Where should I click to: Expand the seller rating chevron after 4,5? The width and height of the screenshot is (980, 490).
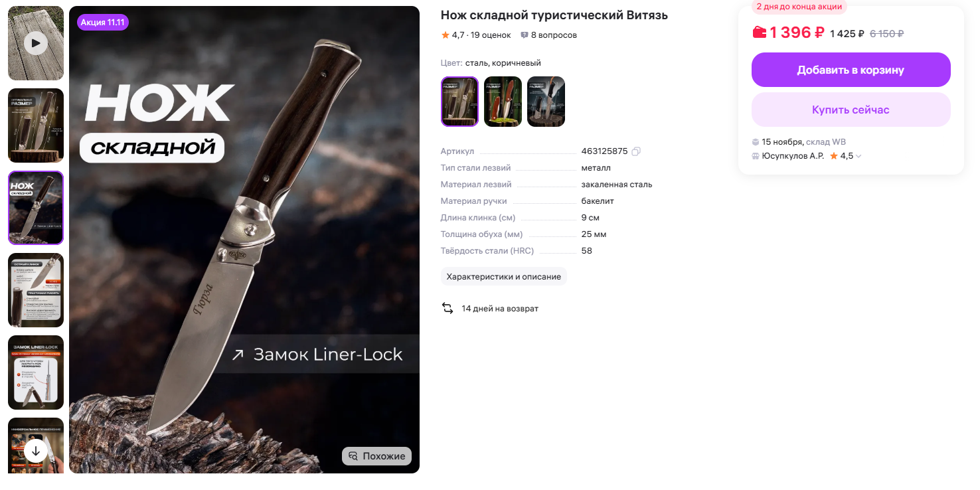pos(858,157)
